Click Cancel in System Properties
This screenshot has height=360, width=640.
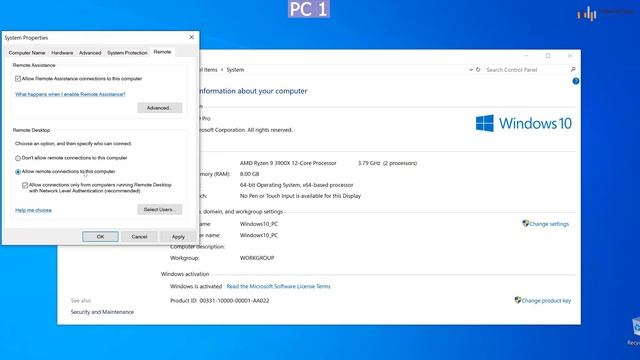139,237
